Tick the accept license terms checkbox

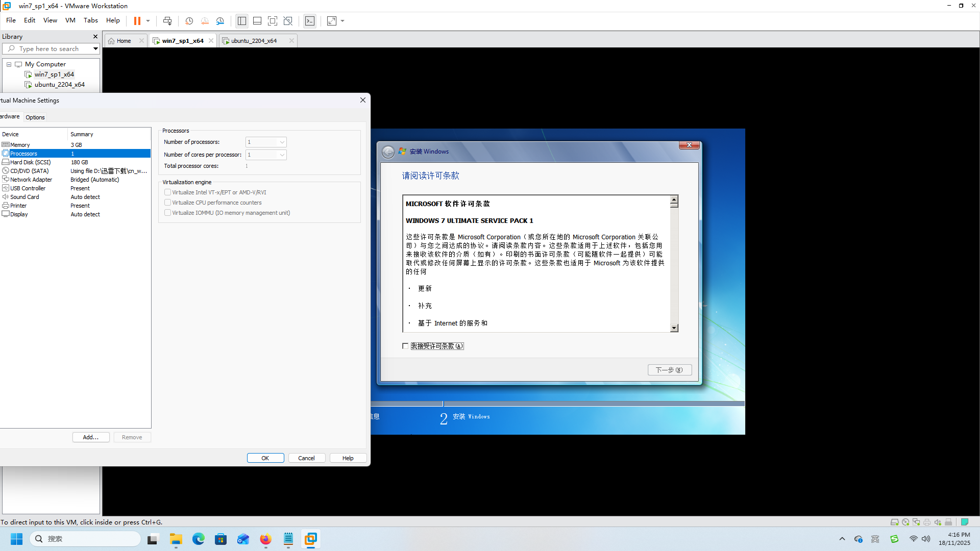click(x=405, y=346)
